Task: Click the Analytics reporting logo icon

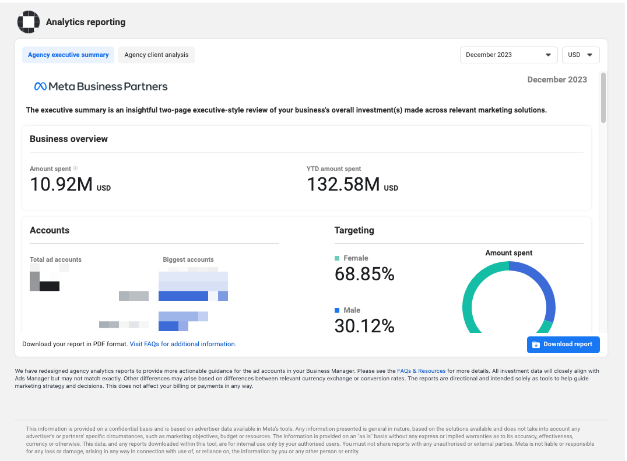Action: pyautogui.click(x=28, y=22)
